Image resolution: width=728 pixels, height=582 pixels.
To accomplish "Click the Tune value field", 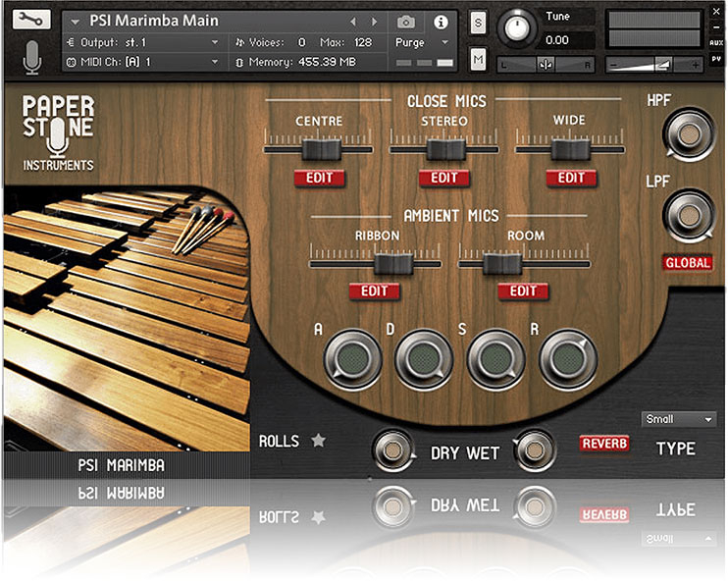I will 556,40.
